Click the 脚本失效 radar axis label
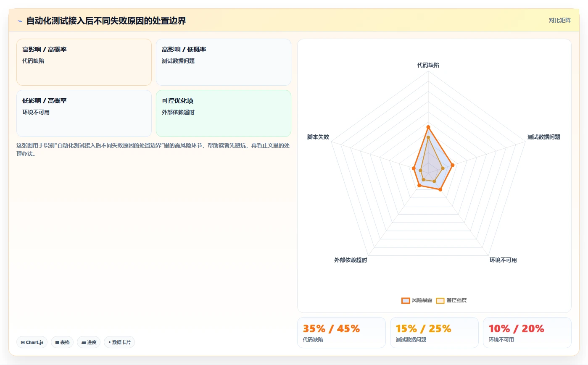The width and height of the screenshot is (588, 365). point(318,137)
